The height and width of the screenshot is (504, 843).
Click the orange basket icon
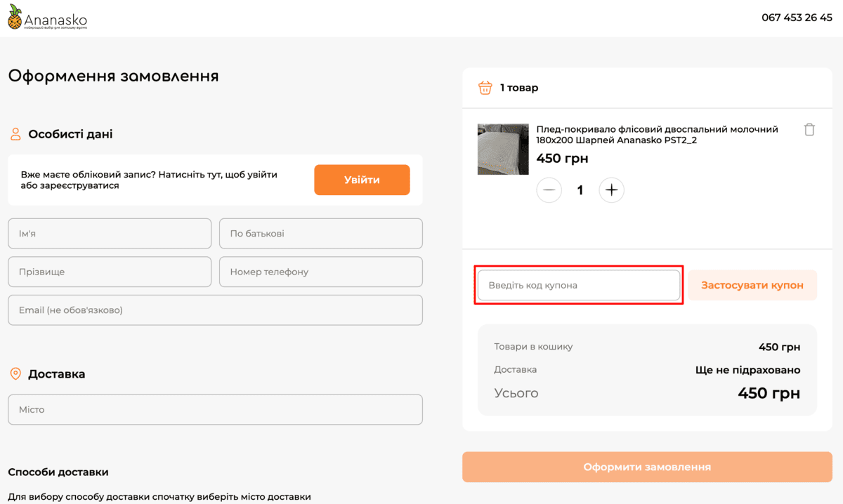(485, 88)
